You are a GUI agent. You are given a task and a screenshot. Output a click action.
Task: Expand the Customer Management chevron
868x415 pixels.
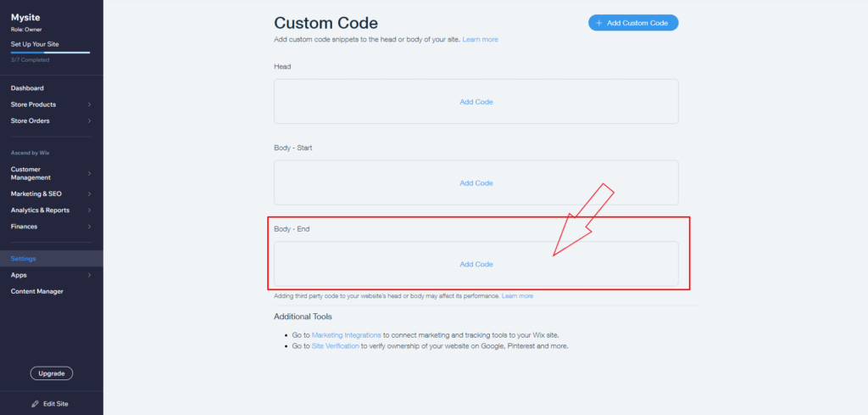tap(89, 174)
